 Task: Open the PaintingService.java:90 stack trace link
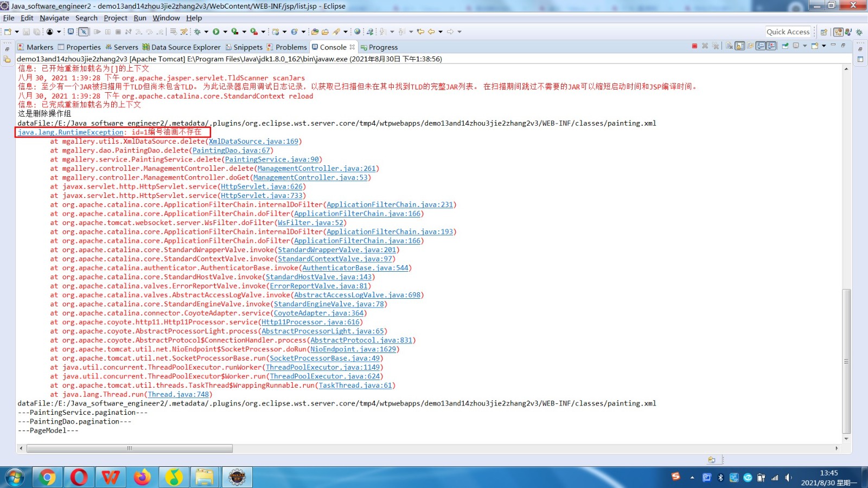click(272, 159)
